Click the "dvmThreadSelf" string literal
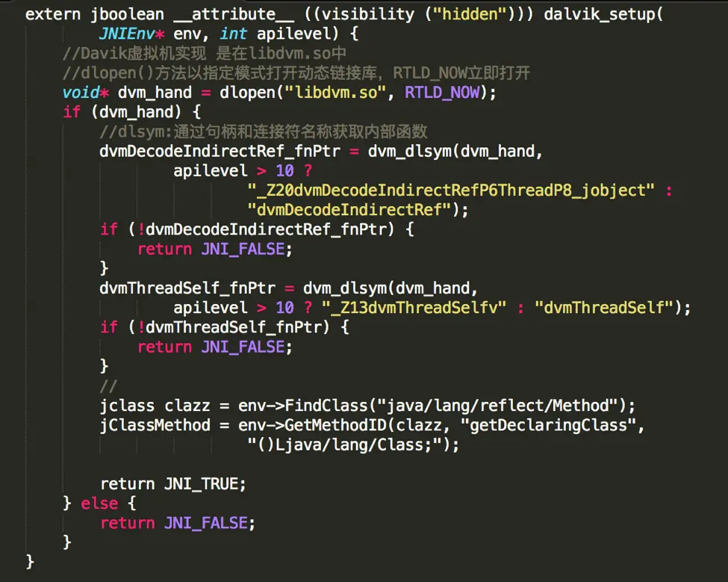This screenshot has width=728, height=582. pos(604,308)
